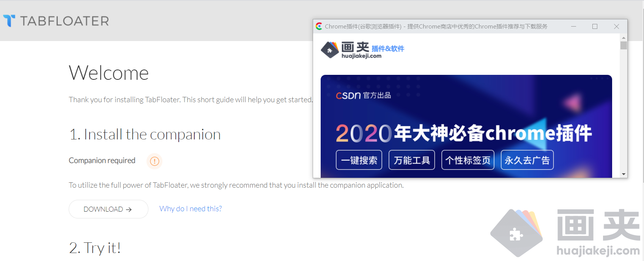Click the huajiakeji diamond logo in popup
The image size is (644, 261).
[x=329, y=50]
